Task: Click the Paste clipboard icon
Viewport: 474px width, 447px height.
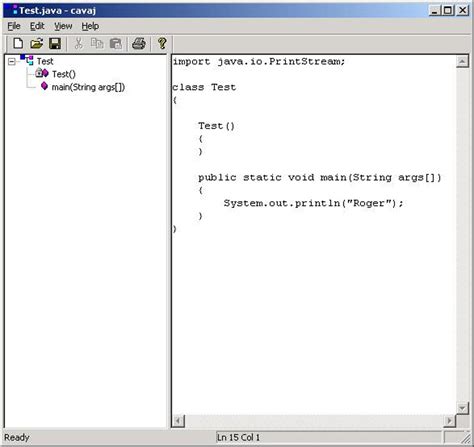Action: click(116, 44)
